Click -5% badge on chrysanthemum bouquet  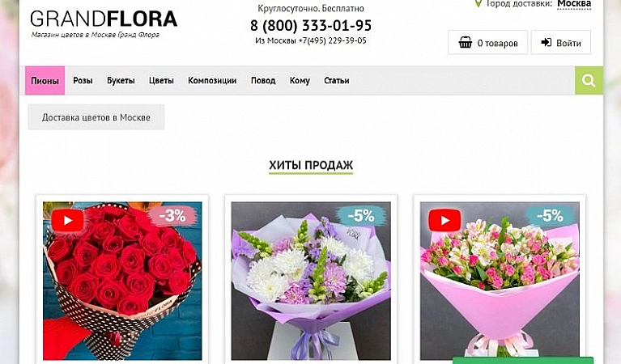(361, 216)
